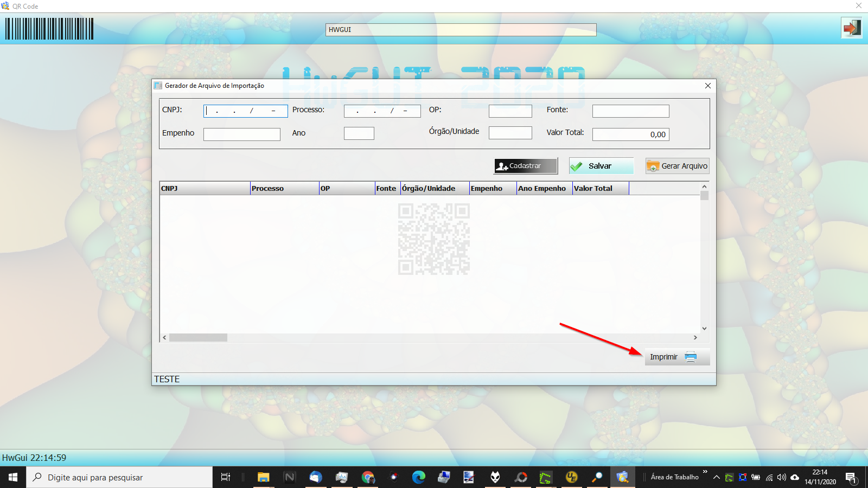Click the magnifier app icon on the taskbar

pyautogui.click(x=597, y=477)
